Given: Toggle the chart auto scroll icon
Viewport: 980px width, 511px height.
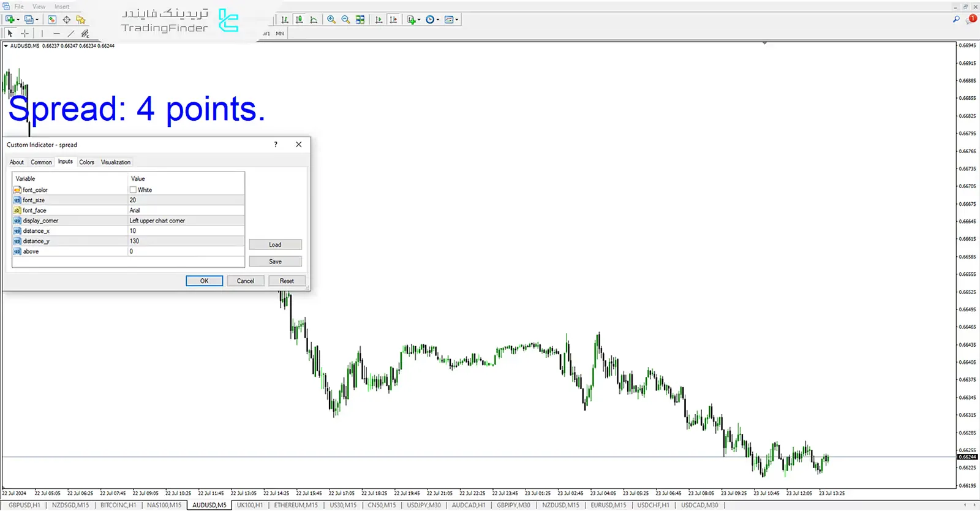Looking at the screenshot, I should tap(379, 20).
